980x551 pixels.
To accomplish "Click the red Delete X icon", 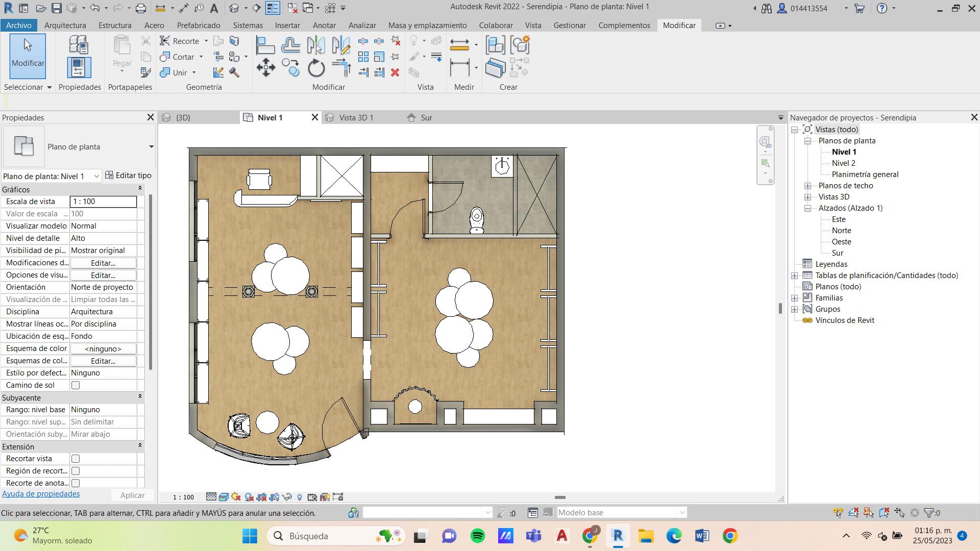I will tap(395, 72).
